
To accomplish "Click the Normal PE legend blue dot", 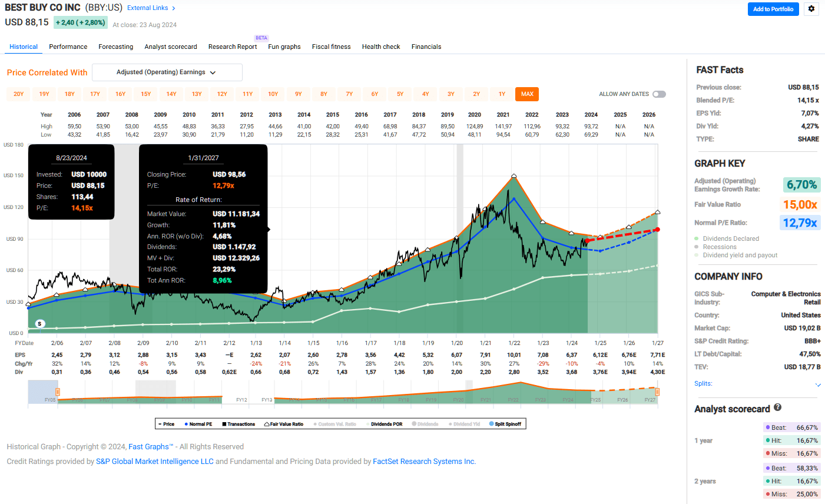I will tap(186, 424).
